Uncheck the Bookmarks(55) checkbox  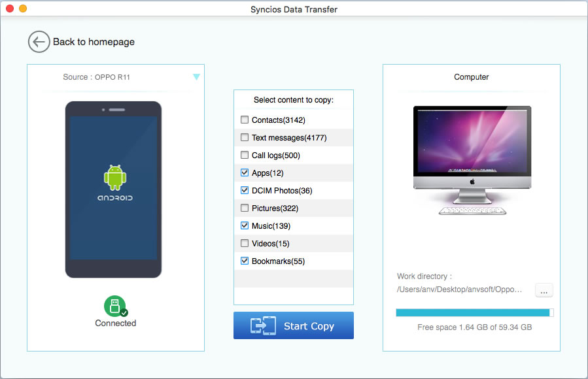tap(245, 261)
